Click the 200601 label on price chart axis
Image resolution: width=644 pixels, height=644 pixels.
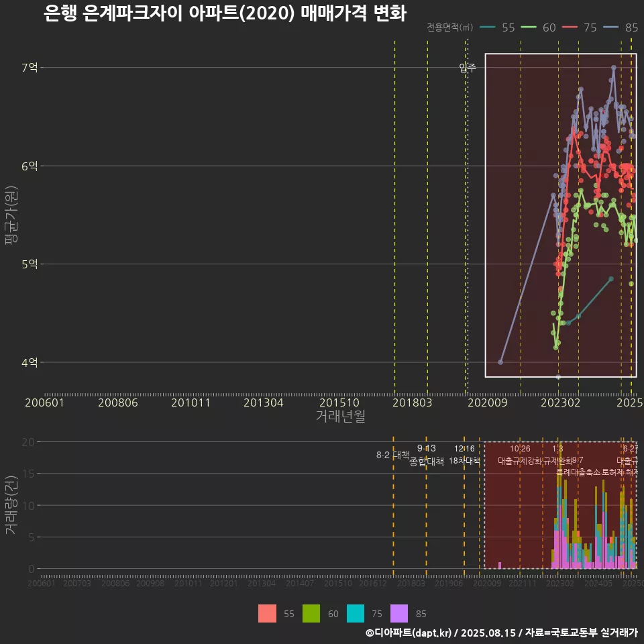coord(44,402)
